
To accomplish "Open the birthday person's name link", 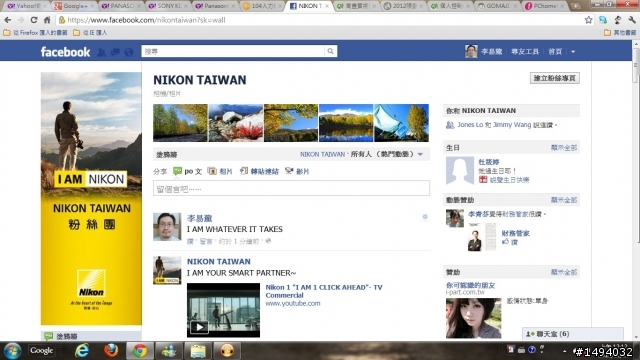I will click(489, 162).
